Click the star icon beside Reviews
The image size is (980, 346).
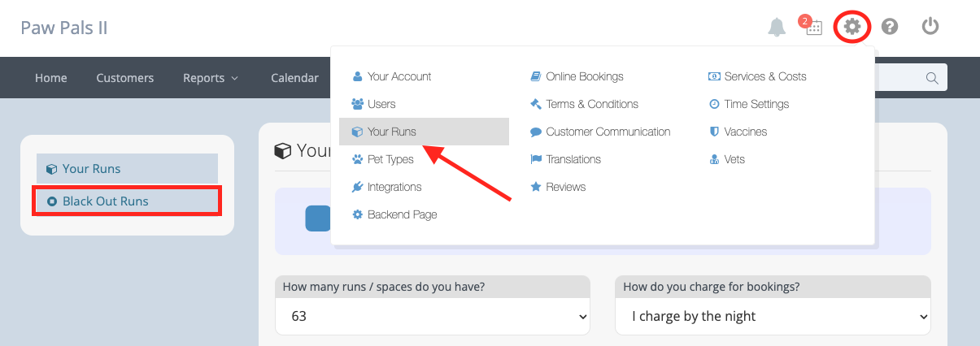[x=535, y=187]
